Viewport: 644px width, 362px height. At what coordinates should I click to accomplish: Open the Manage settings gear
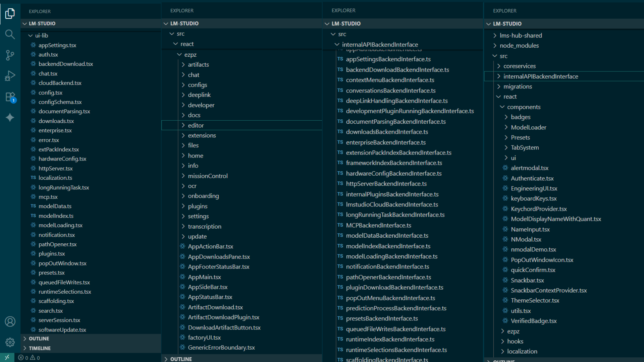[10, 342]
